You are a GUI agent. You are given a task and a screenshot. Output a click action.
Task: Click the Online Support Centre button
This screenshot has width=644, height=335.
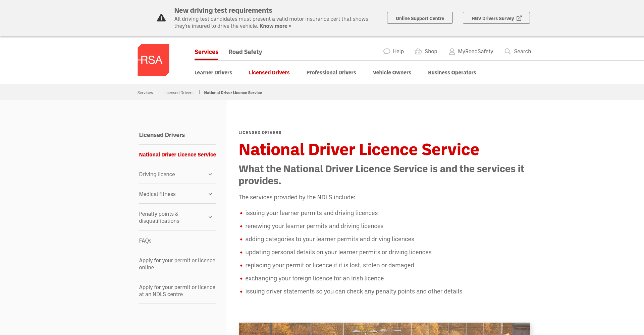420,18
